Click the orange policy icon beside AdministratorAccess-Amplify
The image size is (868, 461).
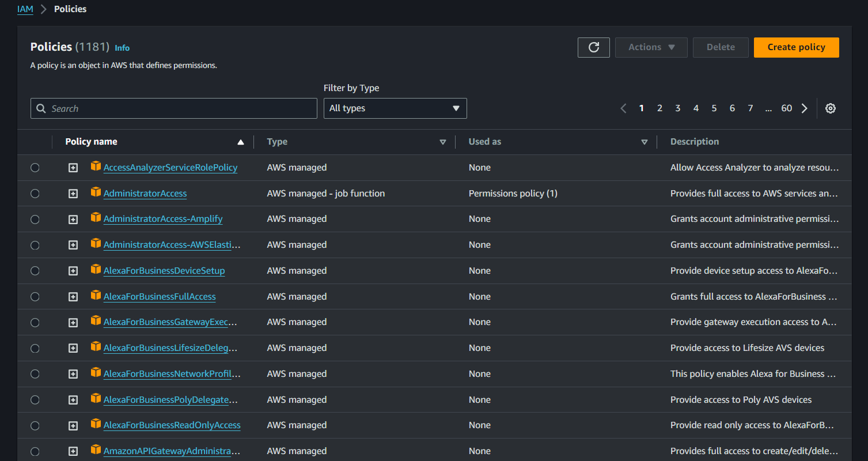click(x=96, y=218)
